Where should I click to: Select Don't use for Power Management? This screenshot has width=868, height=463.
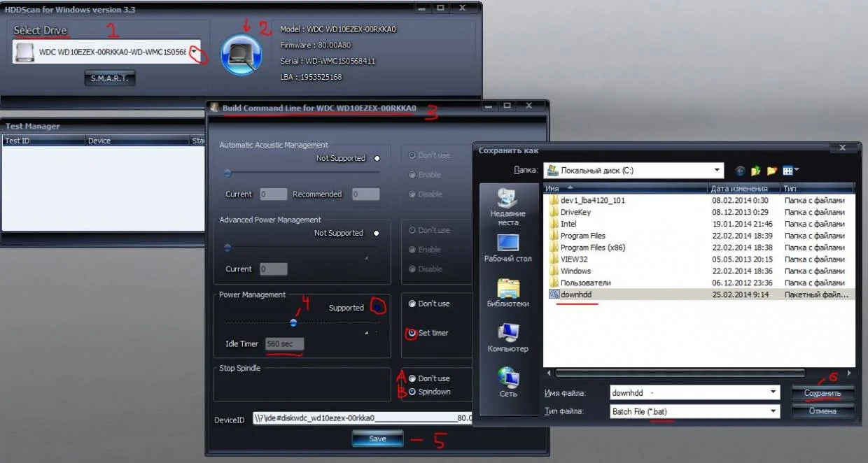coord(412,304)
